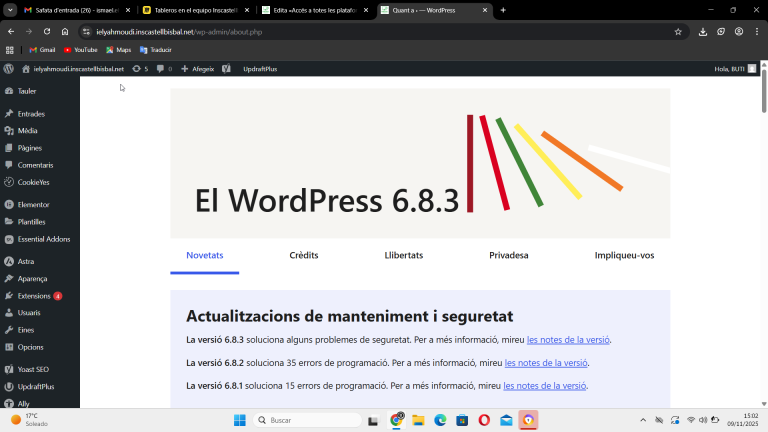Switch to the Privadesa tab
768x432 pixels.
tap(508, 255)
